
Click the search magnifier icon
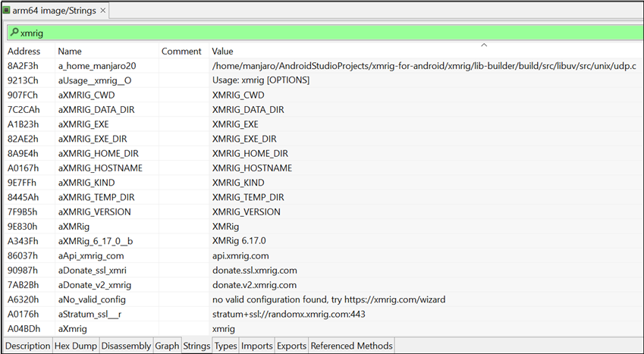tap(14, 32)
